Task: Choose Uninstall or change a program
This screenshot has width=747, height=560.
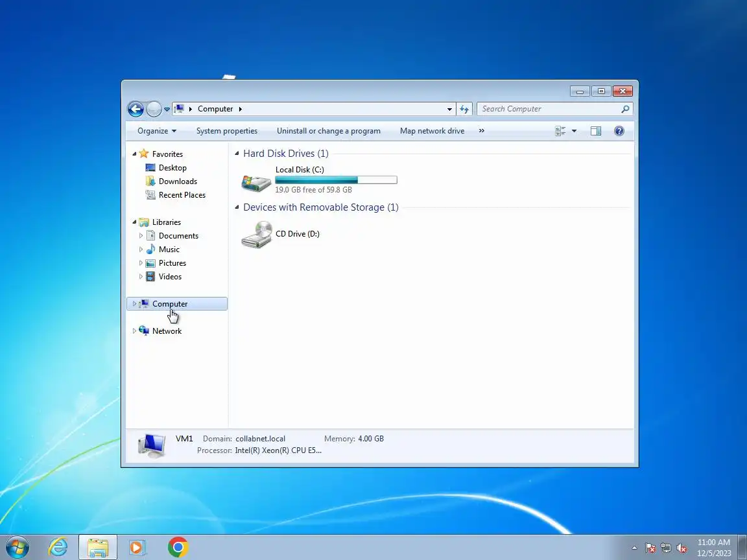Action: 328,131
